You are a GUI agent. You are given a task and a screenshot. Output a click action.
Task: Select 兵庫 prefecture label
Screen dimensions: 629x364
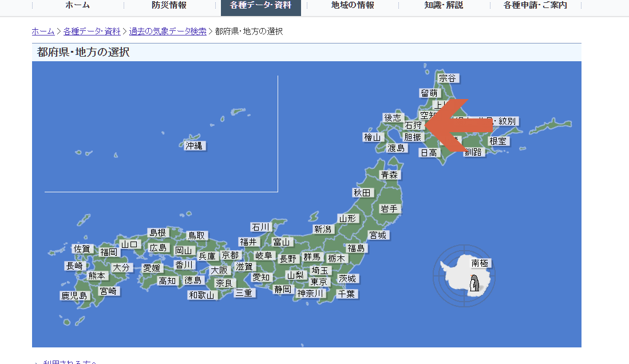[207, 256]
